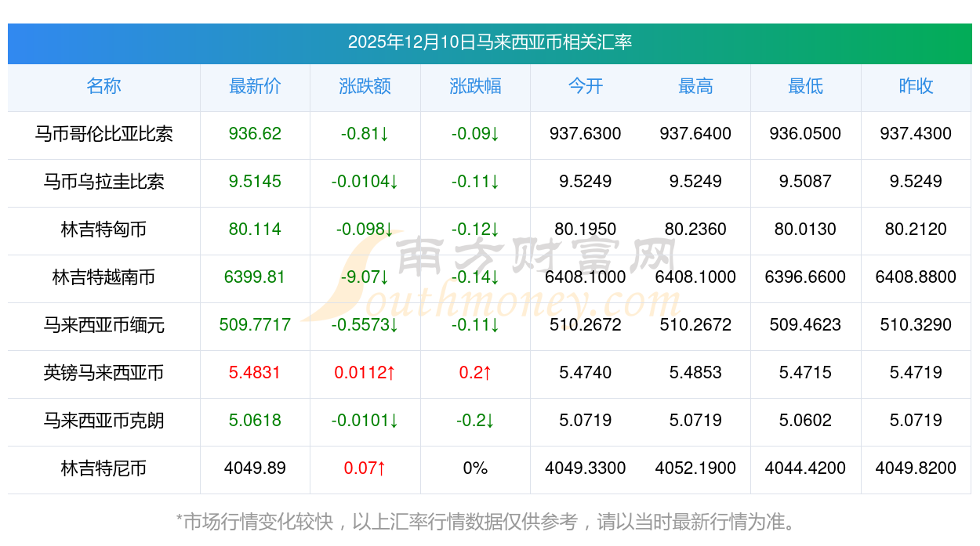The image size is (980, 546).
Task: Click the change percent -0.09↓
Action: [x=475, y=134]
